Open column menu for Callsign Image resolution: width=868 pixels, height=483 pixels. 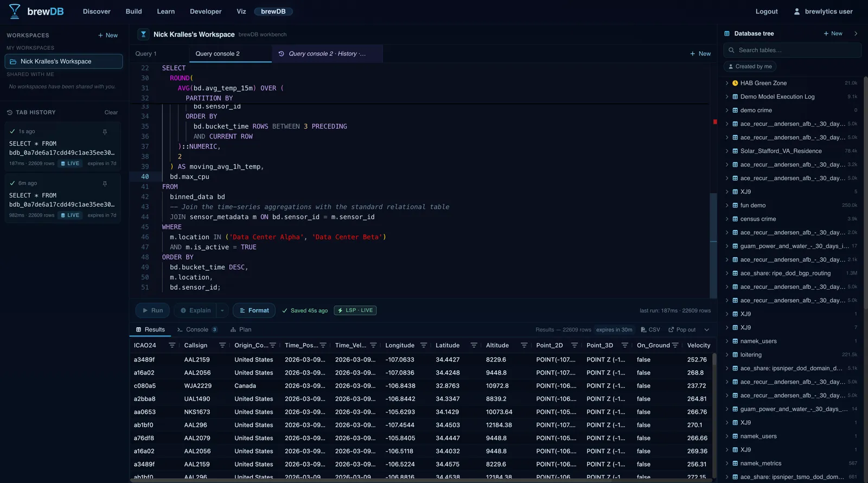pos(222,345)
